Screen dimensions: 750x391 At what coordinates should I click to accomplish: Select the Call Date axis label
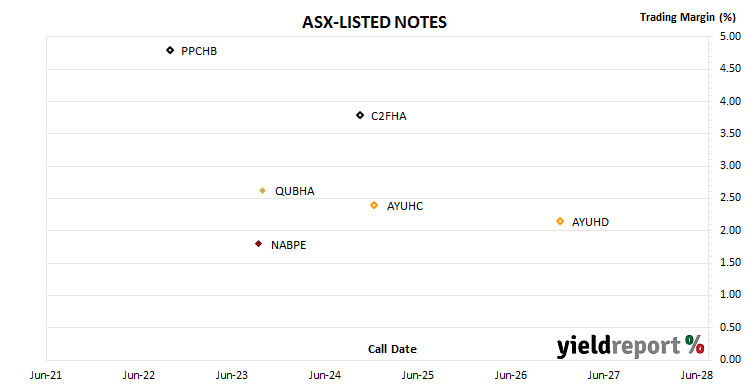[x=392, y=349]
